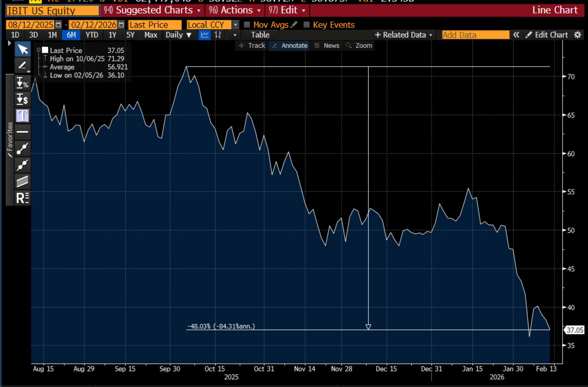Screen dimensions: 588x387
Task: Collapse the Last Price legend tree
Action: (x=38, y=50)
